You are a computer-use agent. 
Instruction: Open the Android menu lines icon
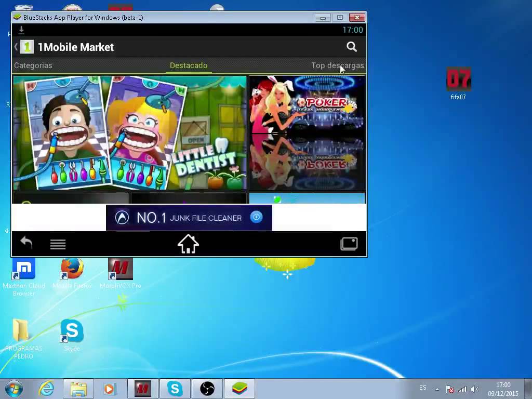pyautogui.click(x=58, y=244)
